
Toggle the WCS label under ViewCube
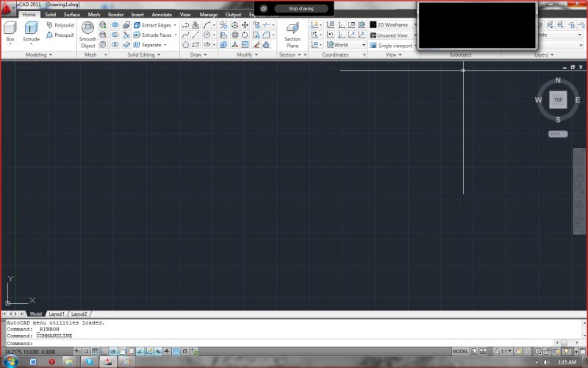point(558,134)
